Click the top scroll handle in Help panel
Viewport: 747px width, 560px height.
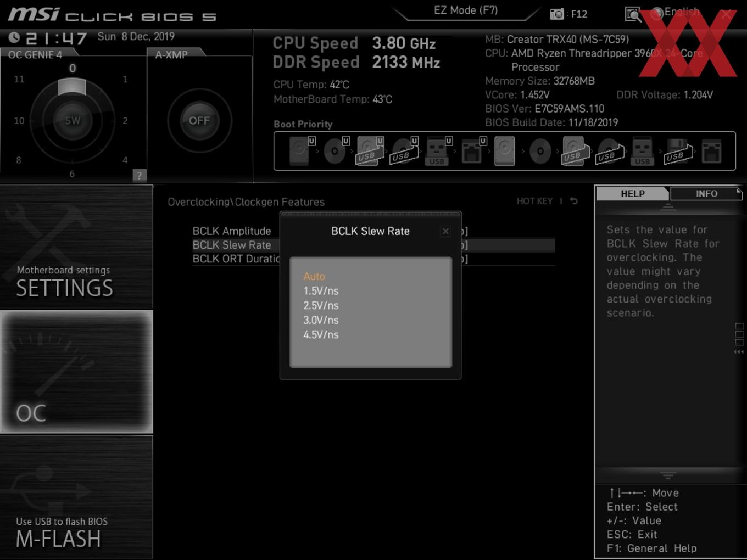tap(668, 207)
